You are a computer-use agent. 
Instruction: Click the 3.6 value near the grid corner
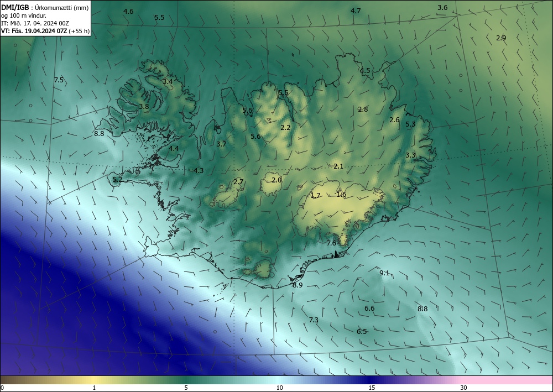(442, 7)
